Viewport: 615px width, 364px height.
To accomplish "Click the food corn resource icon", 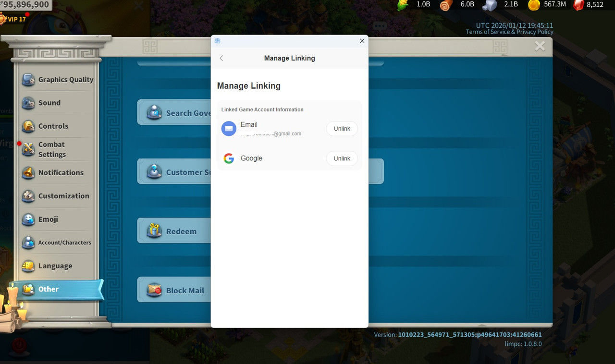I will click(x=403, y=5).
